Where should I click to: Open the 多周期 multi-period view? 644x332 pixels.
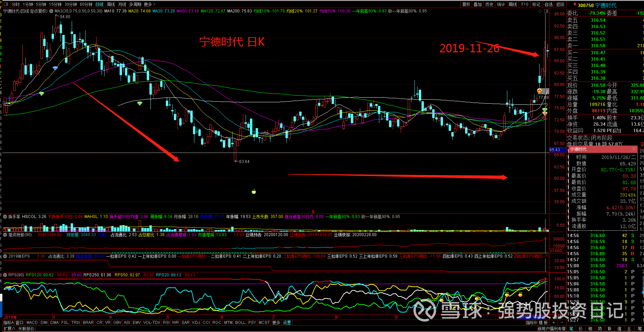(135, 4)
